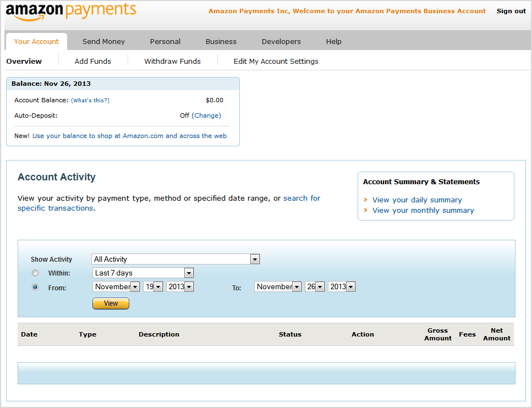Click the Amazon Payments logo
The image size is (532, 408).
(x=71, y=12)
